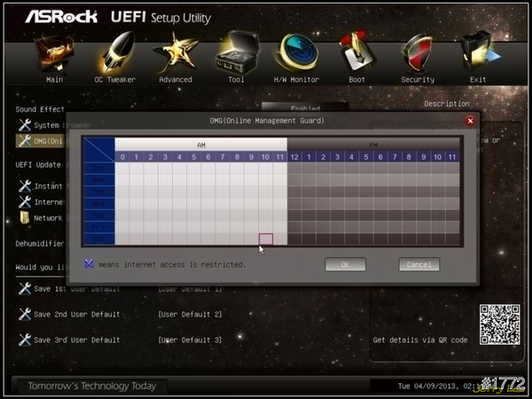Image resolution: width=532 pixels, height=399 pixels.
Task: Select the AM column group header
Action: [x=200, y=144]
